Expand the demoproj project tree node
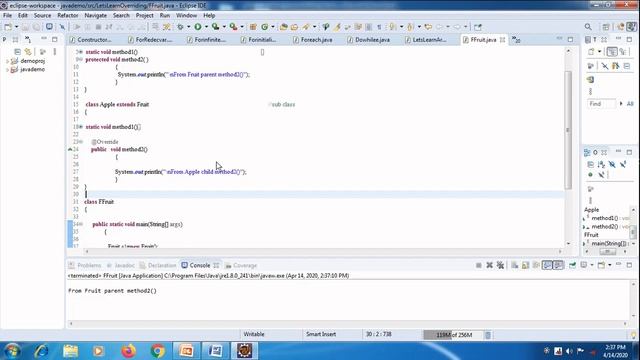The image size is (640, 360). click(7, 61)
